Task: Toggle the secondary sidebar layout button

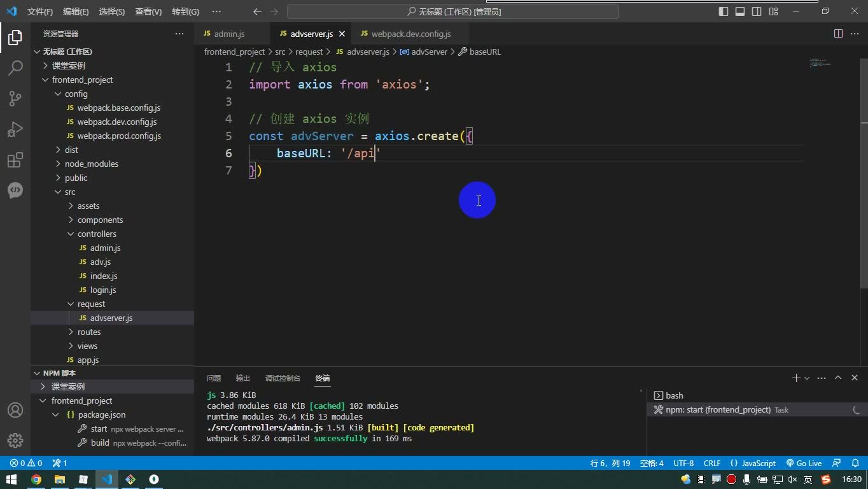Action: click(x=757, y=11)
